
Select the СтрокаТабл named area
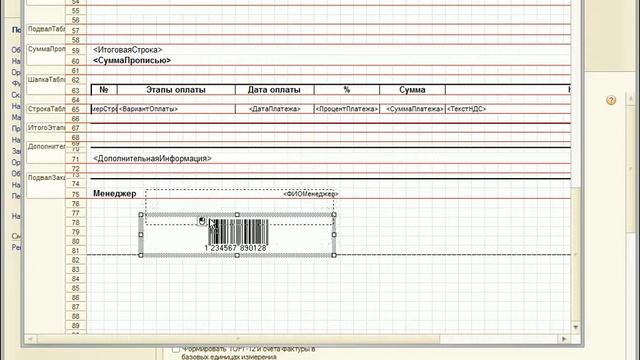[x=46, y=109]
